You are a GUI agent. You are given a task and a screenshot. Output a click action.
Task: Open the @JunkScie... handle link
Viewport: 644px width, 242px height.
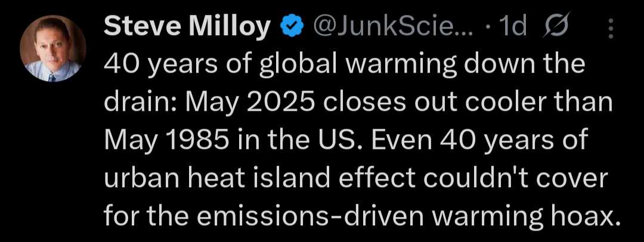click(394, 27)
